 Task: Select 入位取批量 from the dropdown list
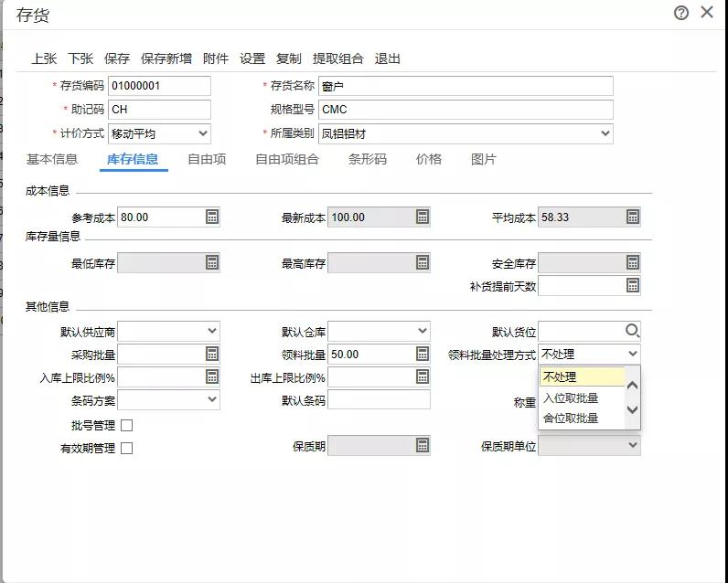tap(571, 397)
